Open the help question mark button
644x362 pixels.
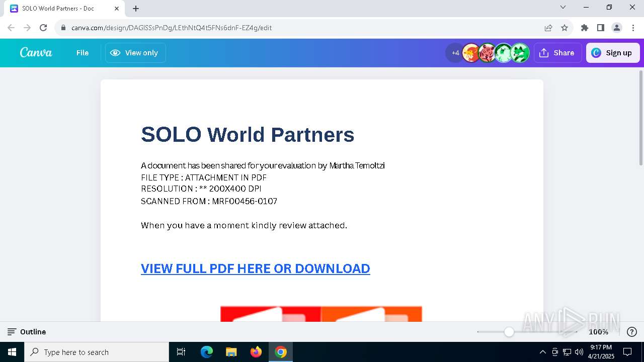pyautogui.click(x=632, y=332)
